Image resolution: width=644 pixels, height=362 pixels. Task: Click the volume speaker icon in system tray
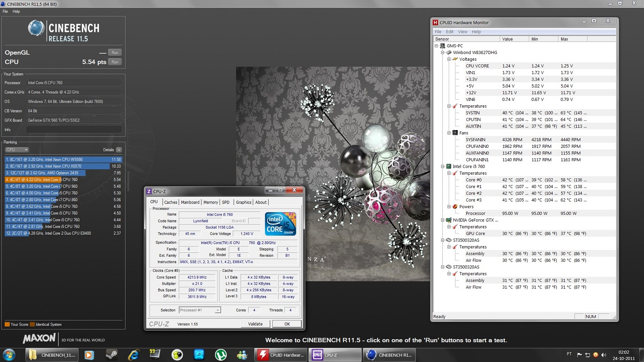coord(604,355)
